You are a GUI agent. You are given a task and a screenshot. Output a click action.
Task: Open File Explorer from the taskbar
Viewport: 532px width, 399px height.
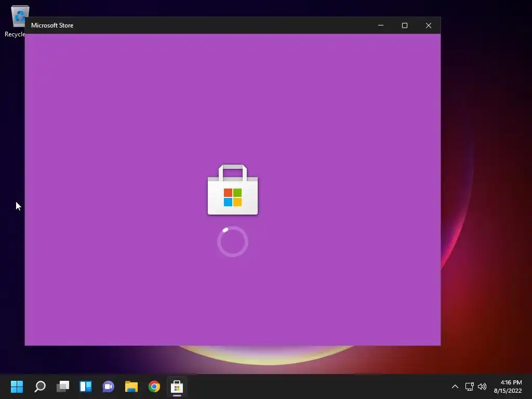pyautogui.click(x=131, y=386)
